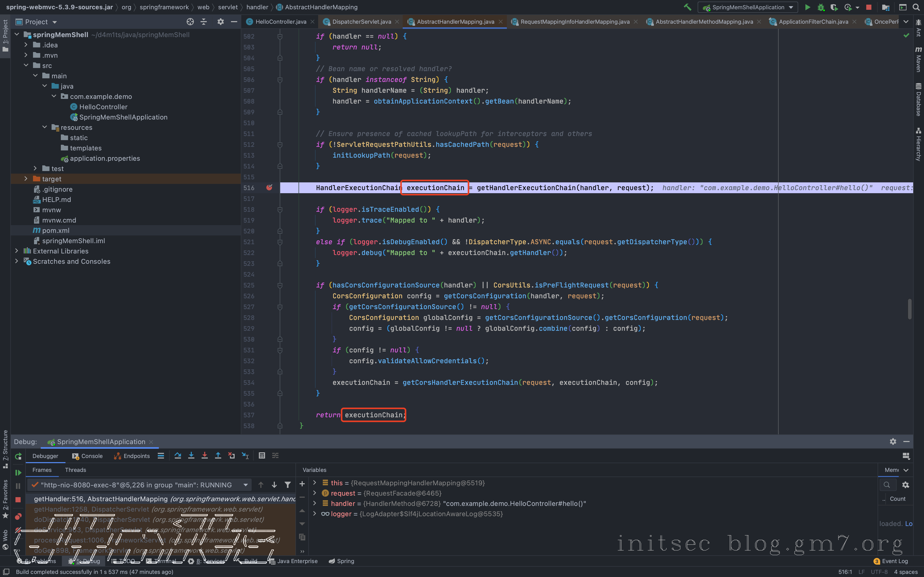Viewport: 924px width, 577px height.
Task: Click the Build project hammer icon
Action: tap(687, 7)
